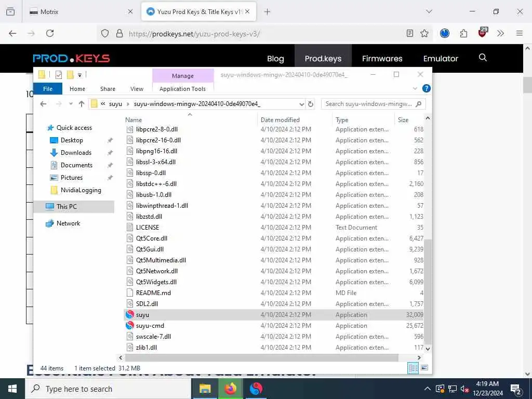Open the Windows Start menu
This screenshot has height=399, width=532.
point(12,389)
